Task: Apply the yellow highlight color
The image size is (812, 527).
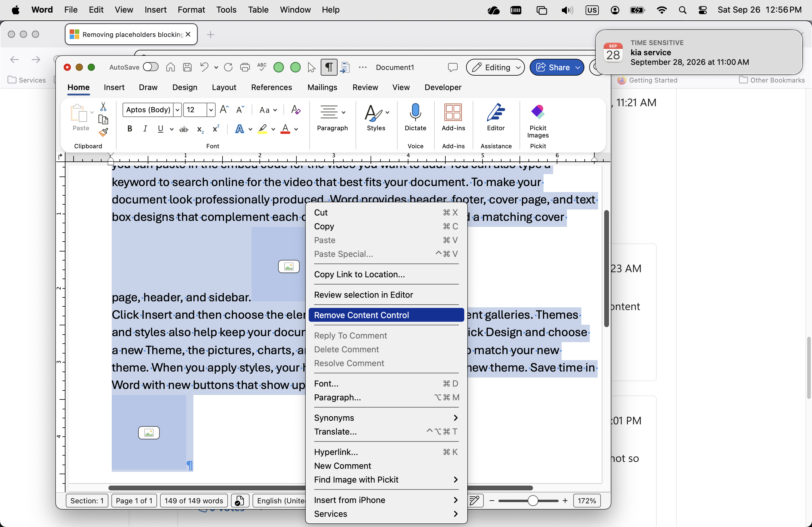Action: pyautogui.click(x=263, y=129)
